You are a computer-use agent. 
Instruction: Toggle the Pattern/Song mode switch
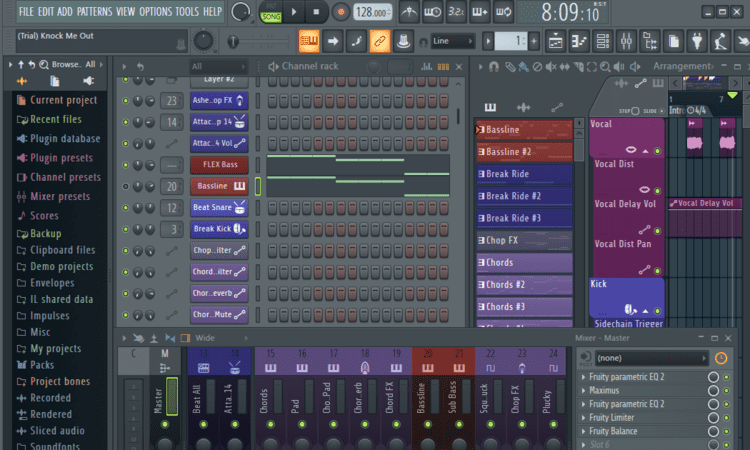(x=271, y=12)
